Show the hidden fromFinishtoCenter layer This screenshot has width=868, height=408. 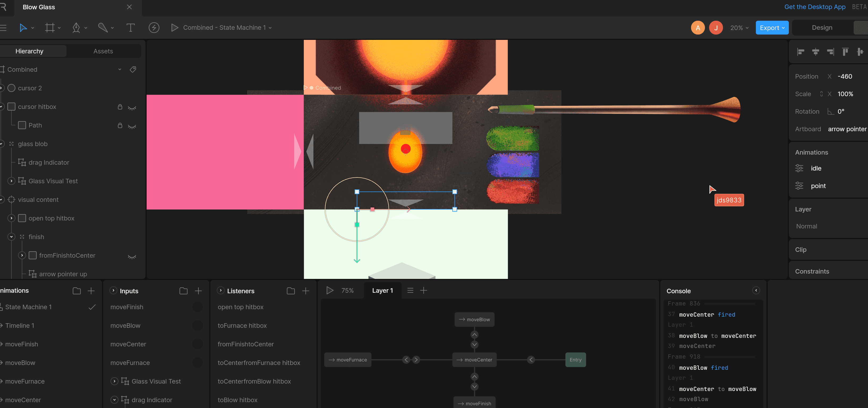(x=132, y=257)
